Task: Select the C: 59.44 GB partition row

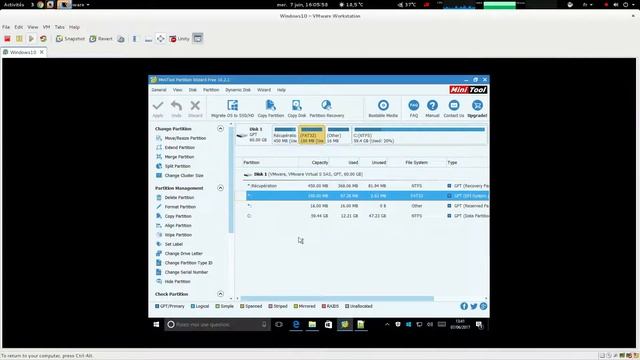Action: point(367,216)
